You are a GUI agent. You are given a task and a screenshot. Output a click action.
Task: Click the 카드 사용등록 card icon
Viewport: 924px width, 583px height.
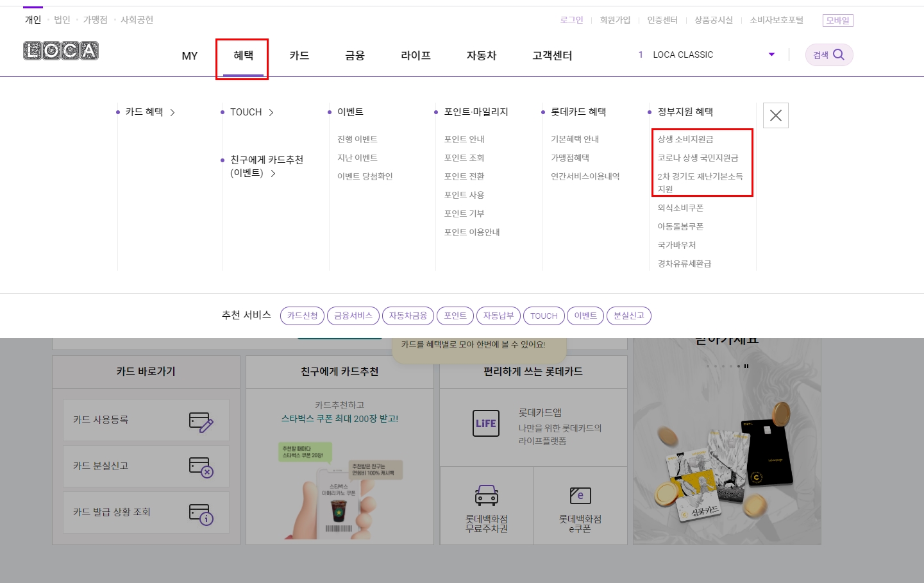(x=201, y=422)
